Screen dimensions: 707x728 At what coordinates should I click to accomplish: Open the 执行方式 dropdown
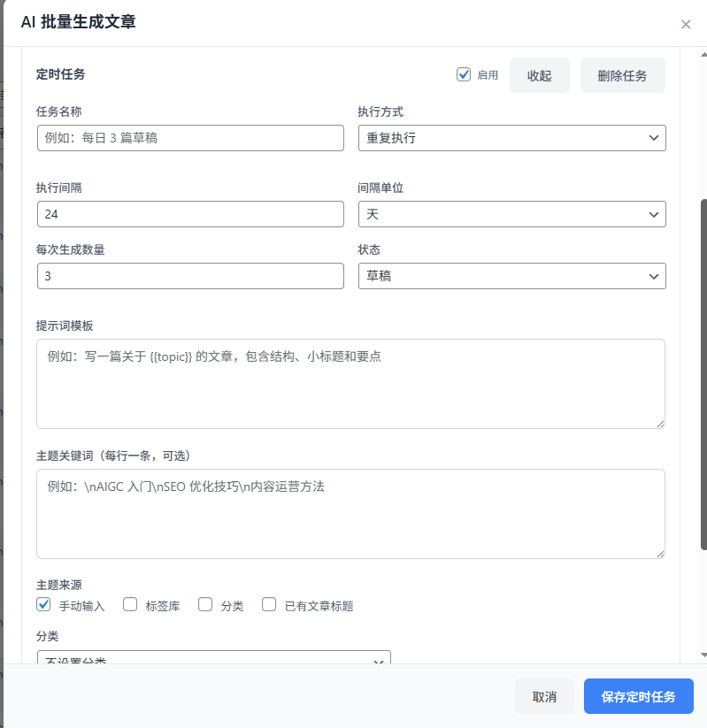(511, 138)
